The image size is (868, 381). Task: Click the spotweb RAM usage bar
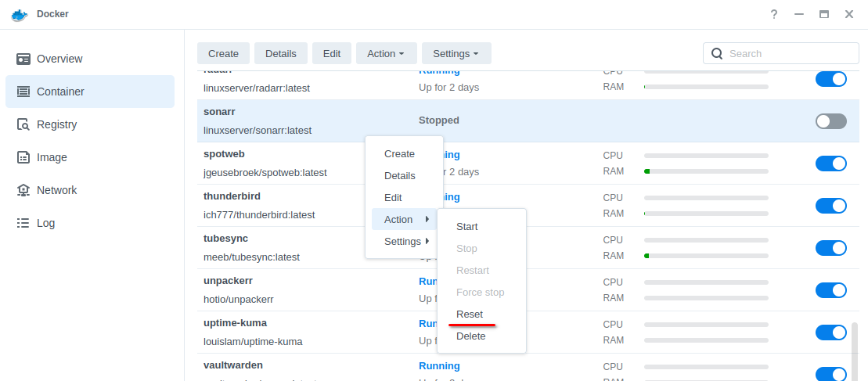coord(705,171)
